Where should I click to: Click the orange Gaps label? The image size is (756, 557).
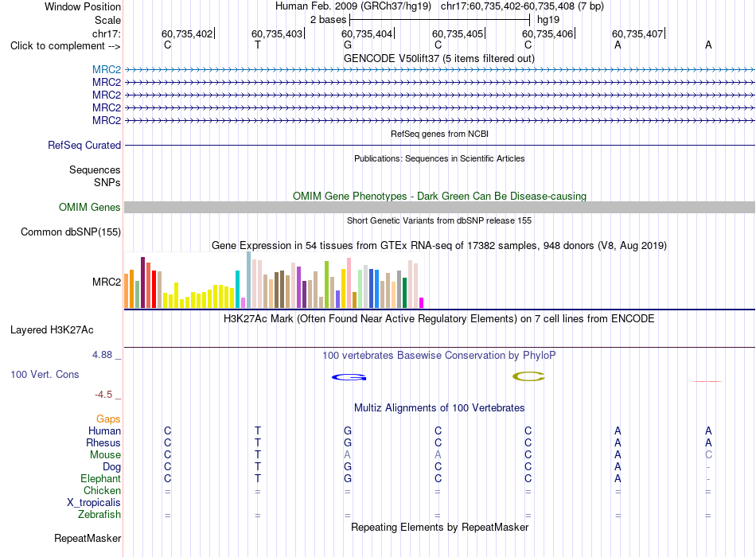coord(108,419)
